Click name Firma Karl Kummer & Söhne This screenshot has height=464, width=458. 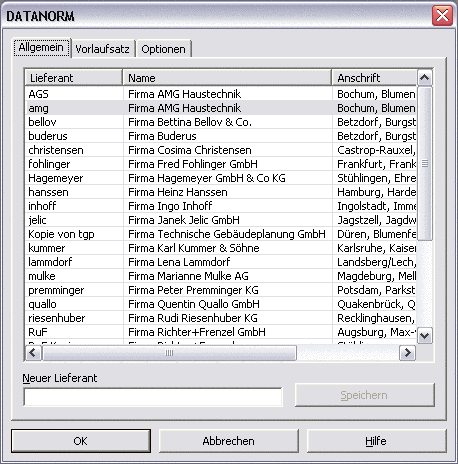(x=194, y=248)
